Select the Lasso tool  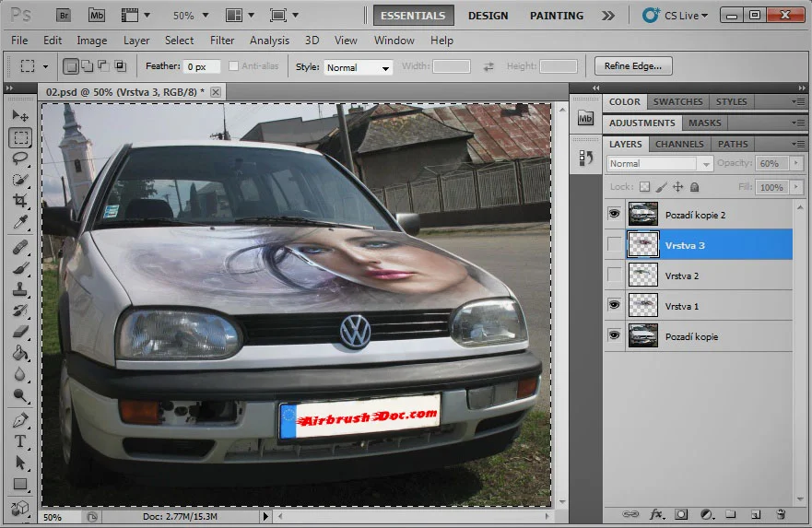(20, 158)
